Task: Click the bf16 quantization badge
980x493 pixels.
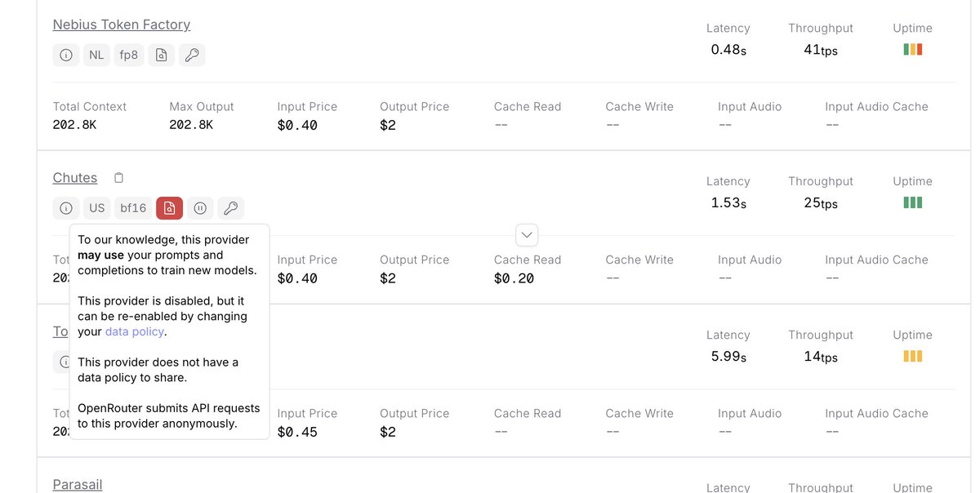Action: [133, 208]
